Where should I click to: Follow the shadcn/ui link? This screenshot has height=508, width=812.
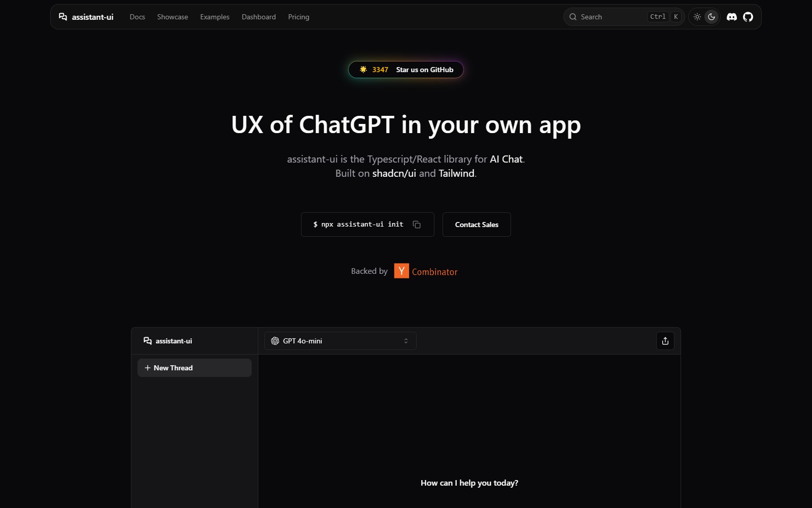click(394, 173)
